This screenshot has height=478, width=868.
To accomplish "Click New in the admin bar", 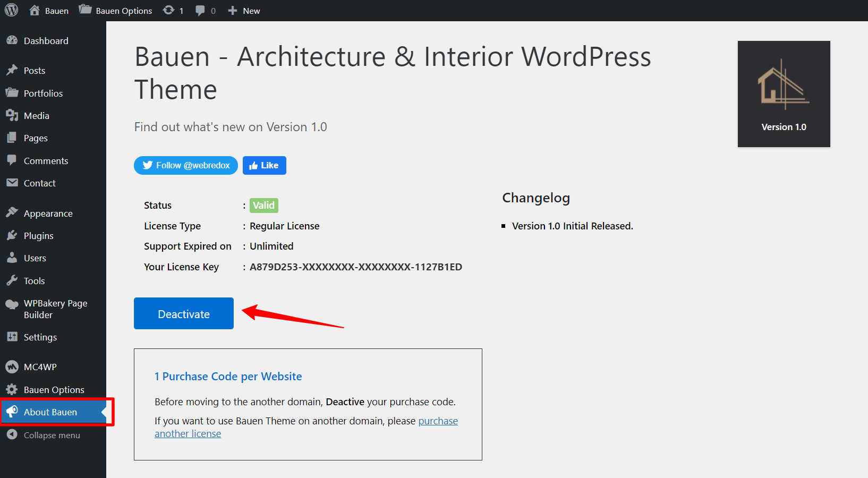I will click(x=251, y=11).
